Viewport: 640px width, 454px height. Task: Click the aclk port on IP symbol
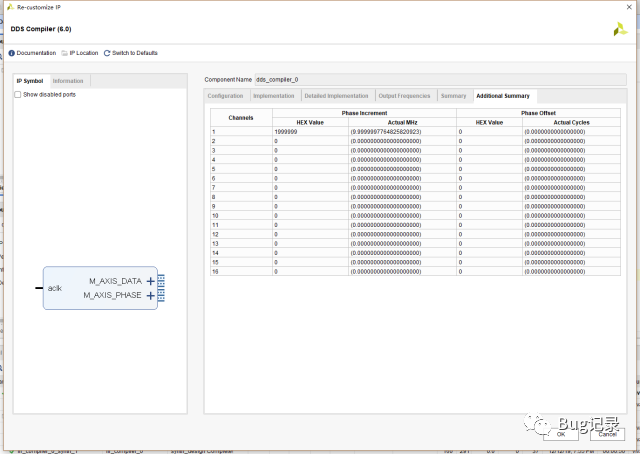54,288
